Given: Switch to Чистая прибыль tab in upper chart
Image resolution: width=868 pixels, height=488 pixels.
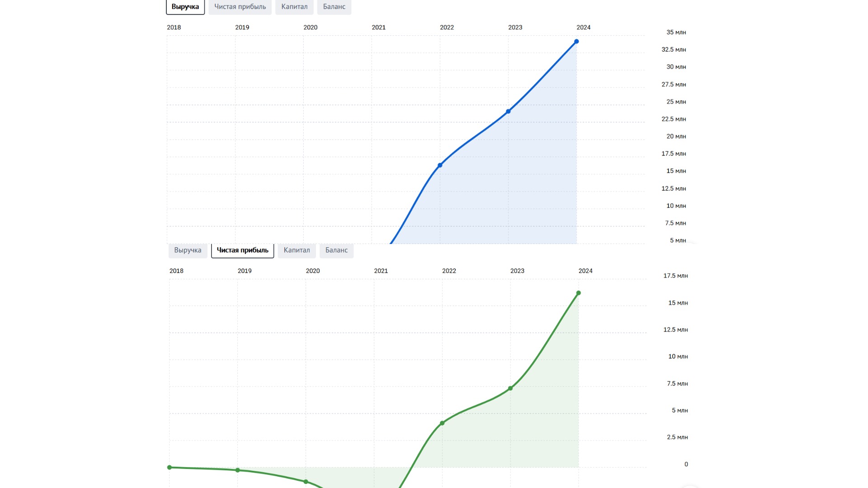Looking at the screenshot, I should coord(240,7).
